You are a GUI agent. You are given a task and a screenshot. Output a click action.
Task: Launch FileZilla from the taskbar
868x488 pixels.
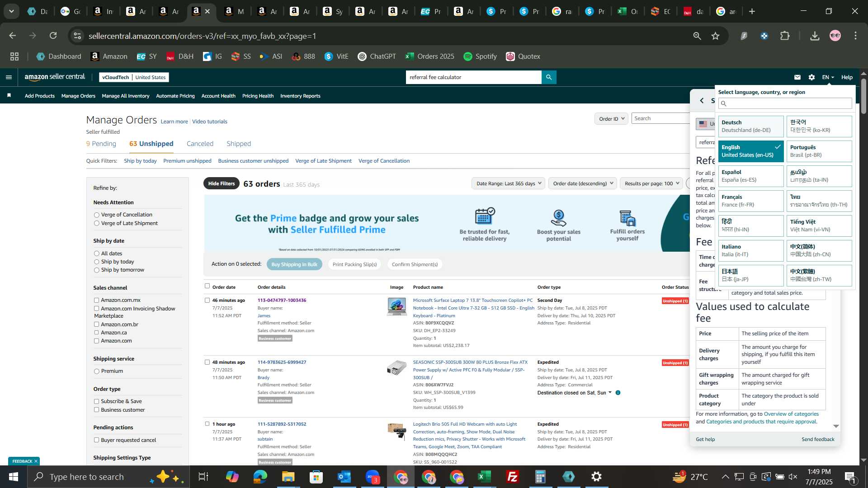[513, 477]
